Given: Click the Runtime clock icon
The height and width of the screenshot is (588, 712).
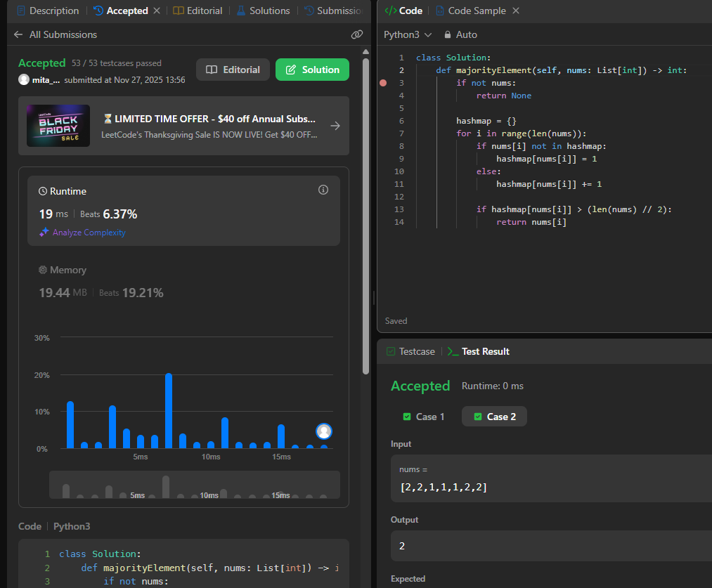Looking at the screenshot, I should click(43, 192).
